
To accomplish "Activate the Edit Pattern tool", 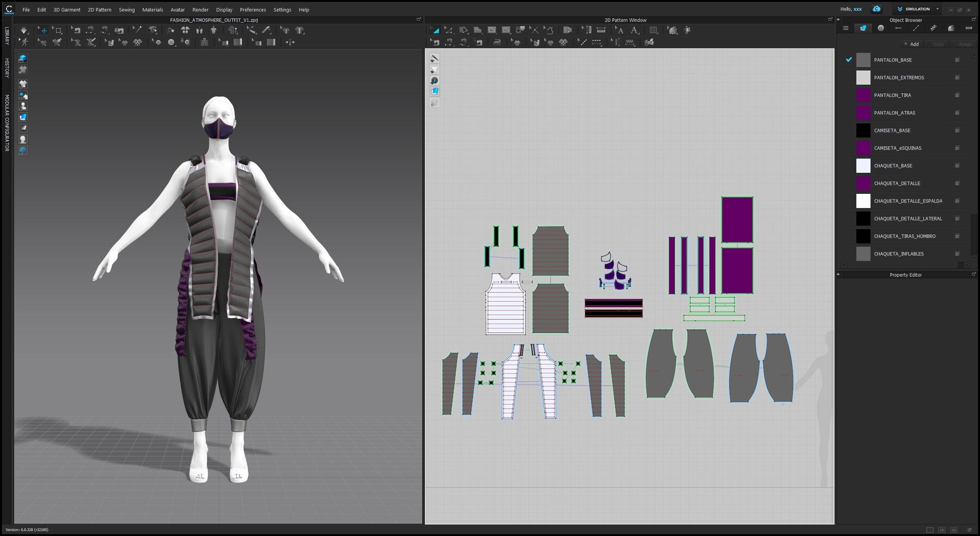I will pyautogui.click(x=448, y=30).
